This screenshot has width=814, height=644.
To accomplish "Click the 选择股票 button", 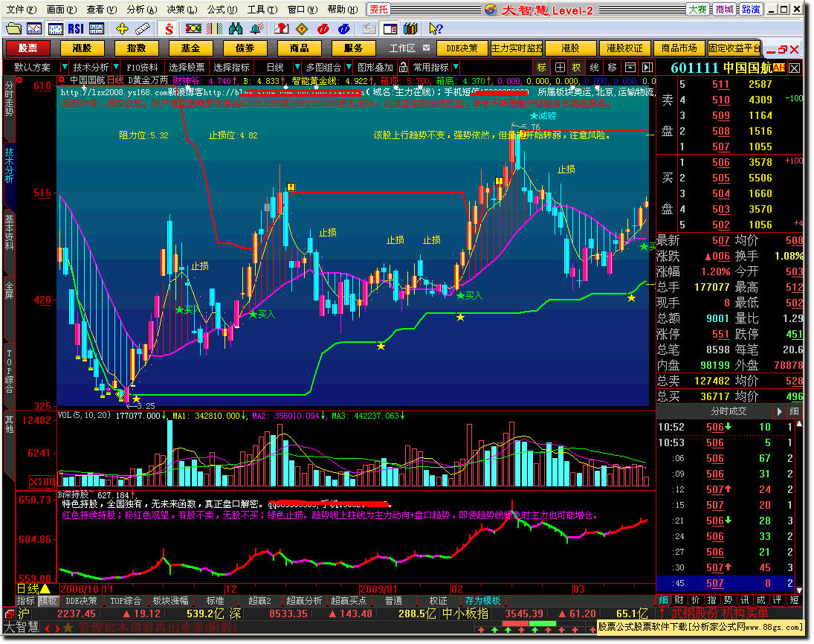I will (x=187, y=67).
